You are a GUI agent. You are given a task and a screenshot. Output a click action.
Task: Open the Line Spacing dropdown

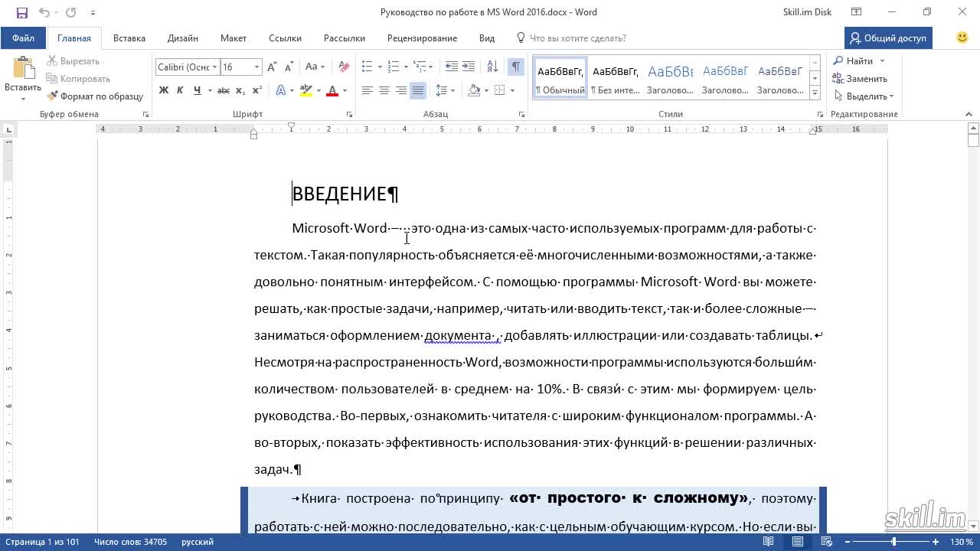[x=445, y=90]
